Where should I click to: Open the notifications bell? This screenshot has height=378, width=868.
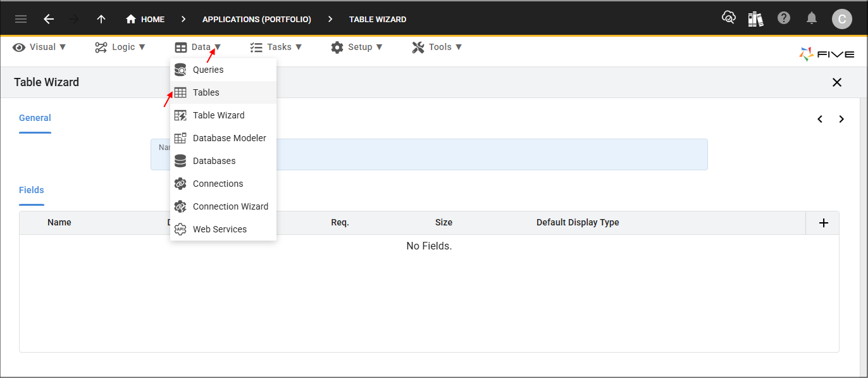(x=812, y=18)
